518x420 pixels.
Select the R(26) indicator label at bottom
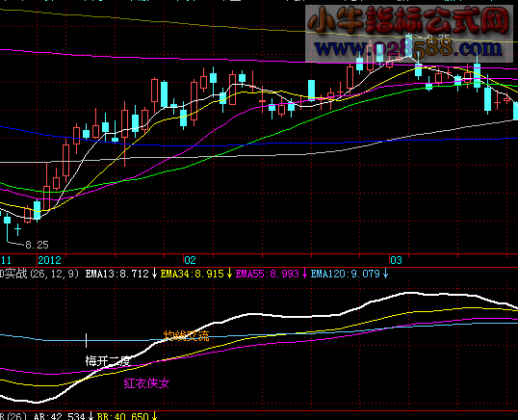point(13,416)
